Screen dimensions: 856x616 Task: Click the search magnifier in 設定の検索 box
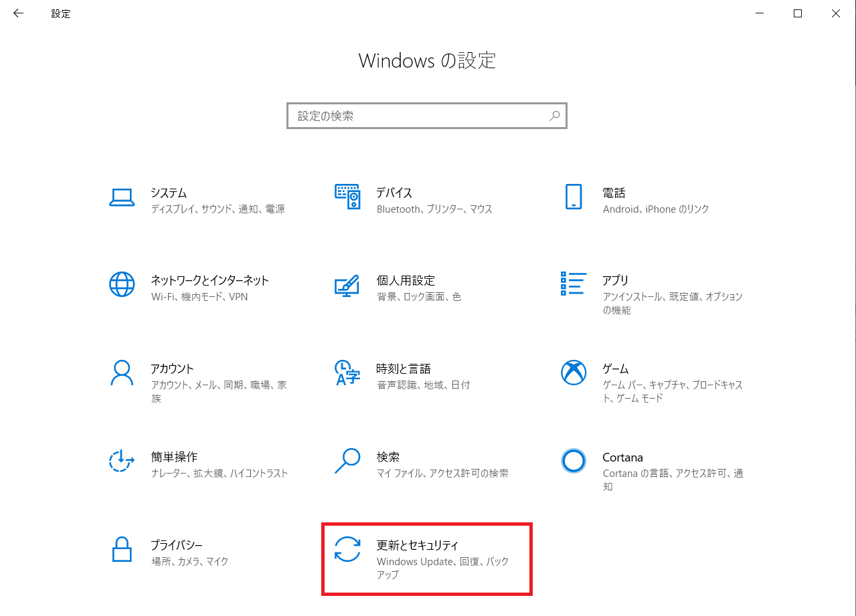coord(555,116)
